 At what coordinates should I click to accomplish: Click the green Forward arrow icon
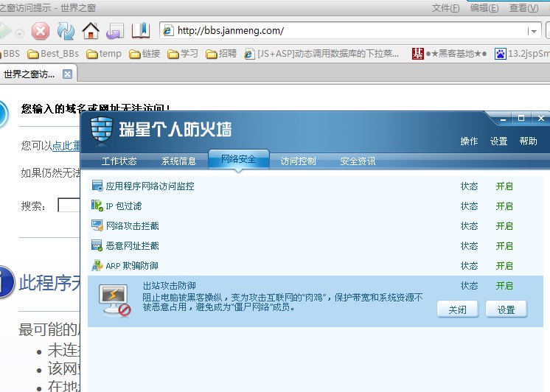point(5,31)
